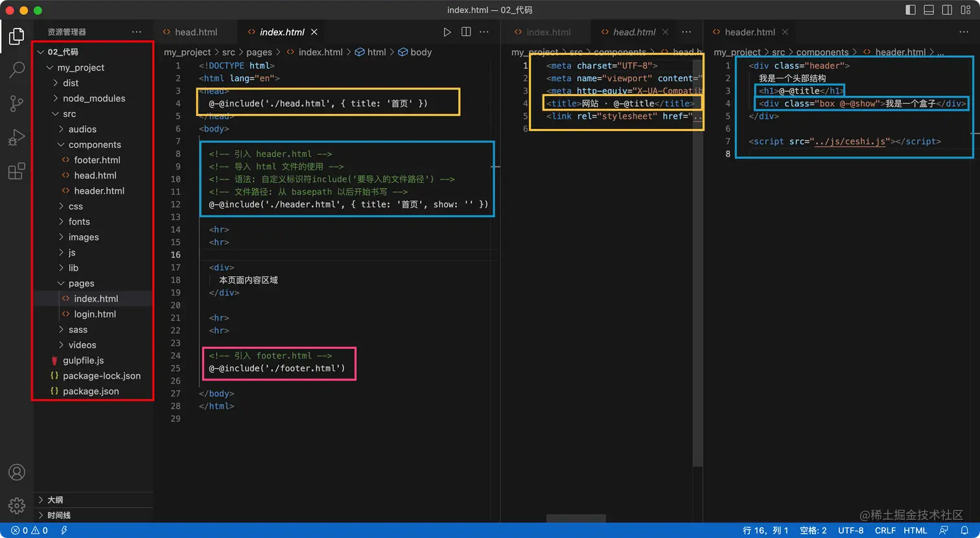Viewport: 980px width, 538px height.
Task: Change language mode HTML
Action: (915, 530)
